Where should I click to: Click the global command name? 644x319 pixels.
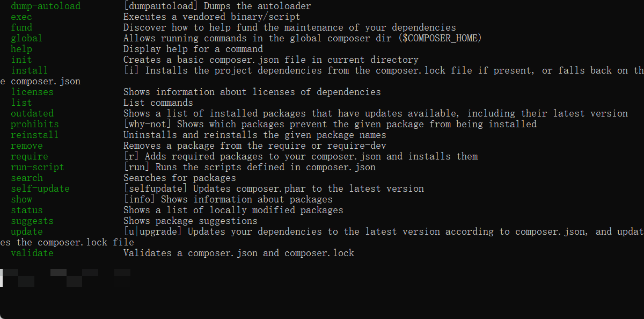[26, 39]
